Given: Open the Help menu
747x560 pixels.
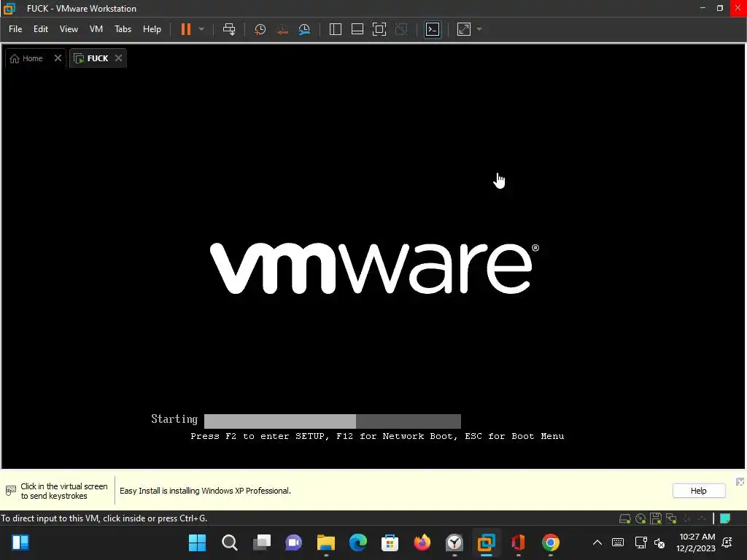Looking at the screenshot, I should pos(152,29).
